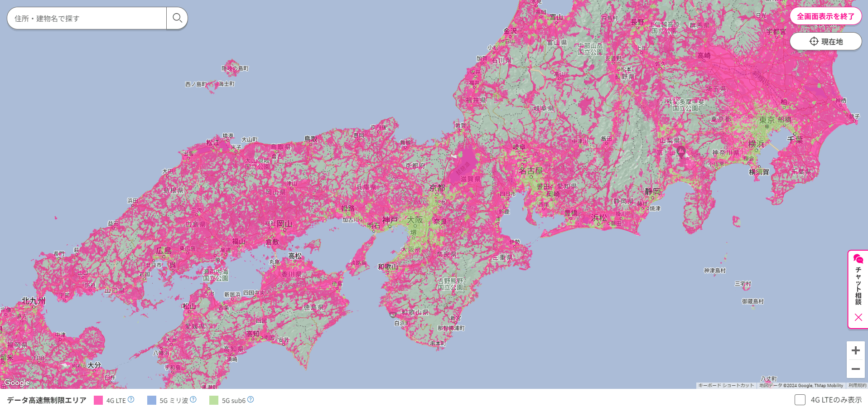Click the 金沢 city label

(x=510, y=31)
